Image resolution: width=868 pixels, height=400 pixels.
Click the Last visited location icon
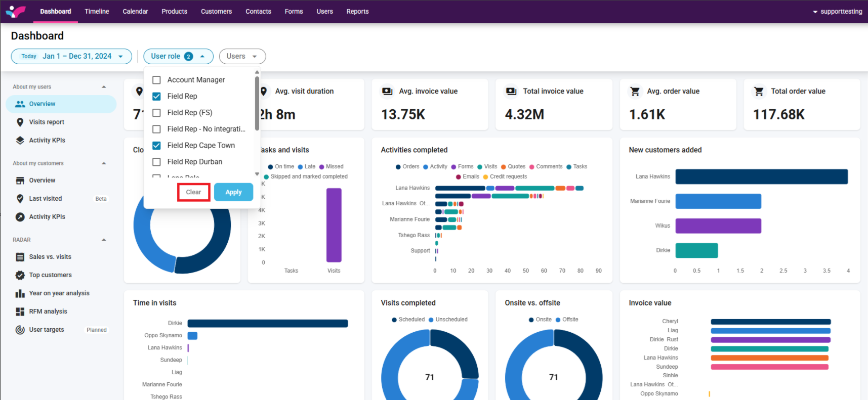click(x=20, y=199)
